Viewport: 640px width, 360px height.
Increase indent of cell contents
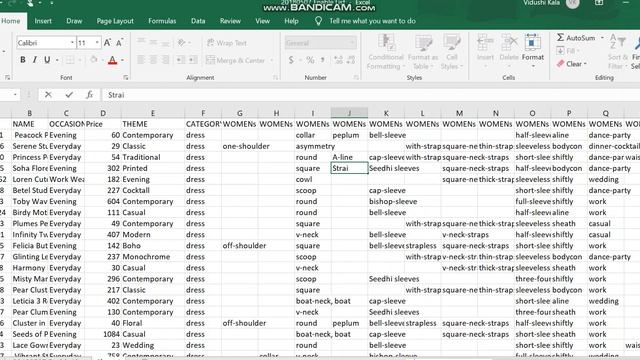193,60
